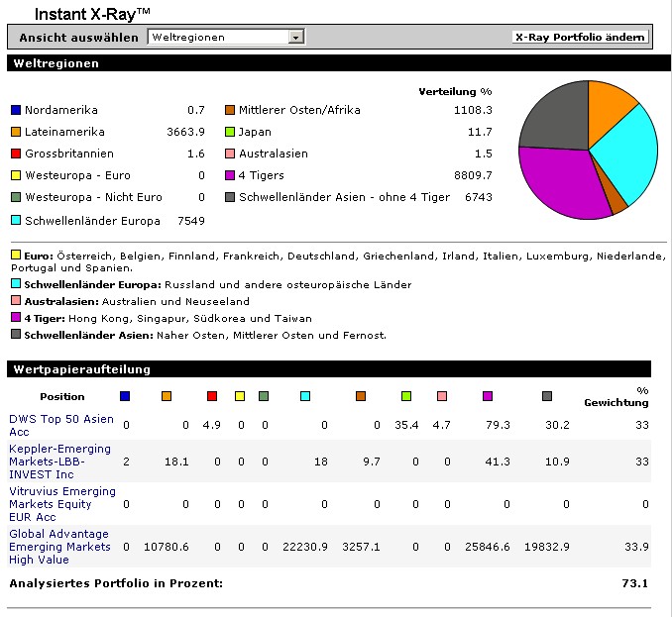672x617 pixels.
Task: Click the orange column header icon in Wertpapieraufteilung
Action: point(167,396)
